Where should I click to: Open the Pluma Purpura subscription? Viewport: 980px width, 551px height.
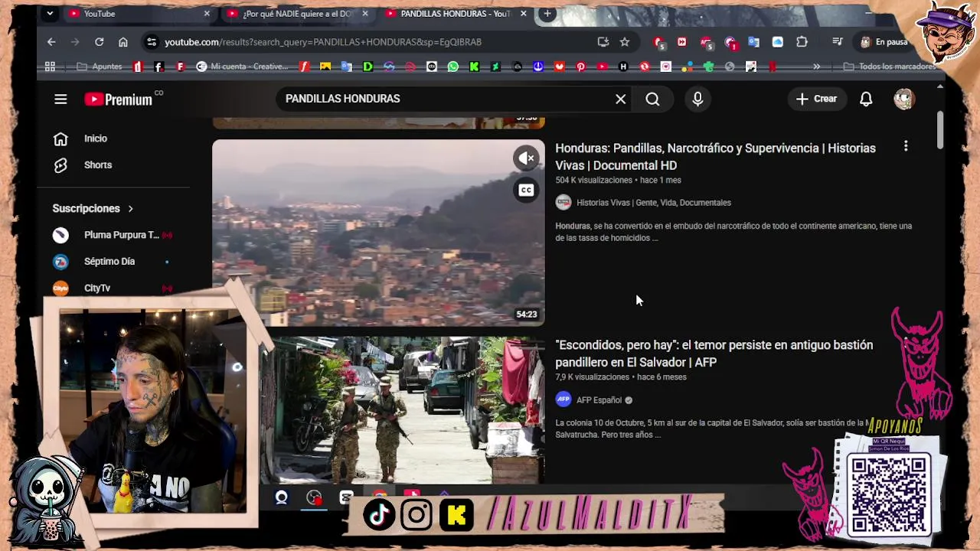[113, 235]
